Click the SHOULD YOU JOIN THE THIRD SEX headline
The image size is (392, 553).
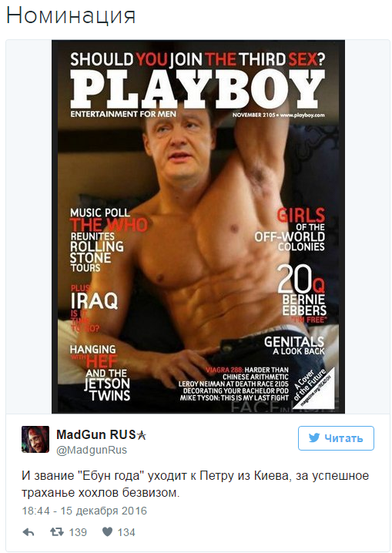(x=198, y=59)
